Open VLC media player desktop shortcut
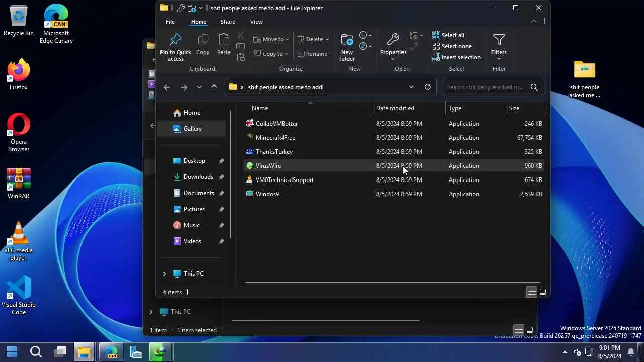Screen dimensions: 644x362 click(19, 241)
